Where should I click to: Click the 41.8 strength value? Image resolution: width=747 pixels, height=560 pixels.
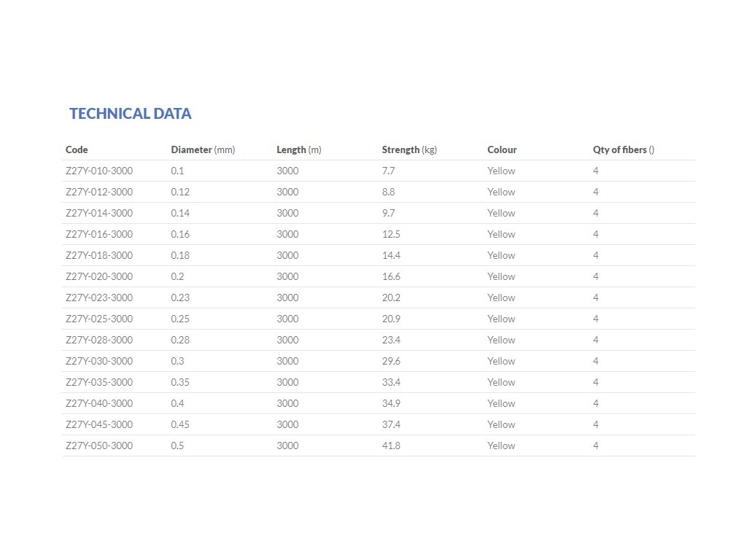(x=391, y=446)
